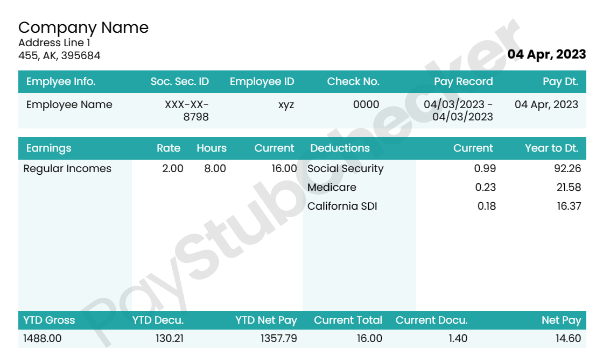Click the earnings 'Current' column header
Image resolution: width=603 pixels, height=364 pixels.
274,148
